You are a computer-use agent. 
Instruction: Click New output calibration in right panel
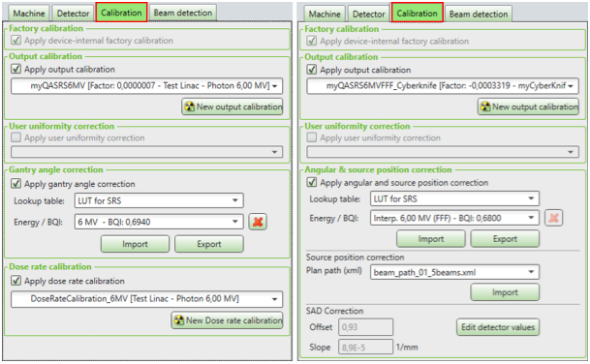528,106
